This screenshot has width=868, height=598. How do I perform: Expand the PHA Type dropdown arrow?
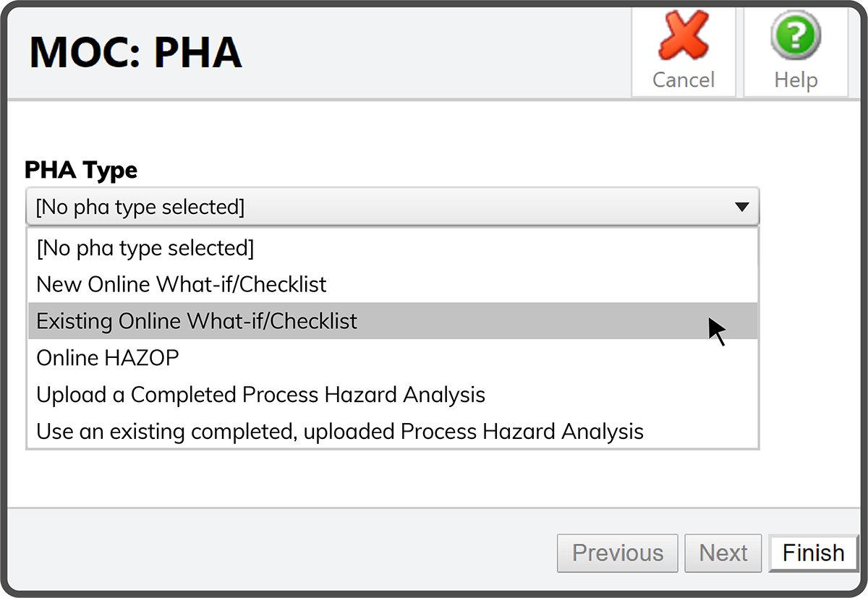tap(741, 208)
